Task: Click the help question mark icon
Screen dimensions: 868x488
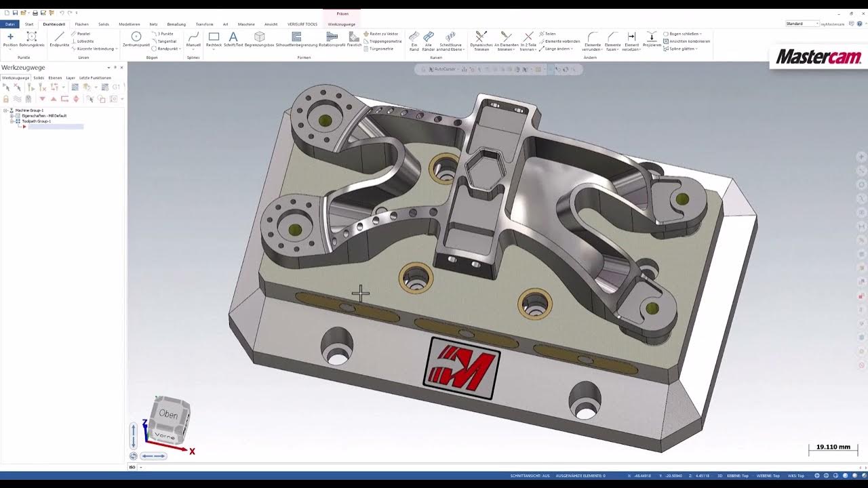Action: 861,24
